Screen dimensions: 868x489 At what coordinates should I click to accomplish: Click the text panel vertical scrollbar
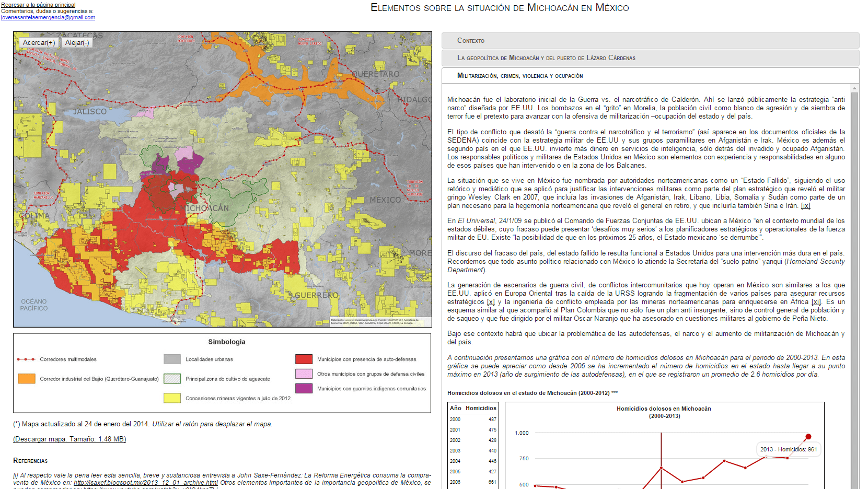[854, 290]
